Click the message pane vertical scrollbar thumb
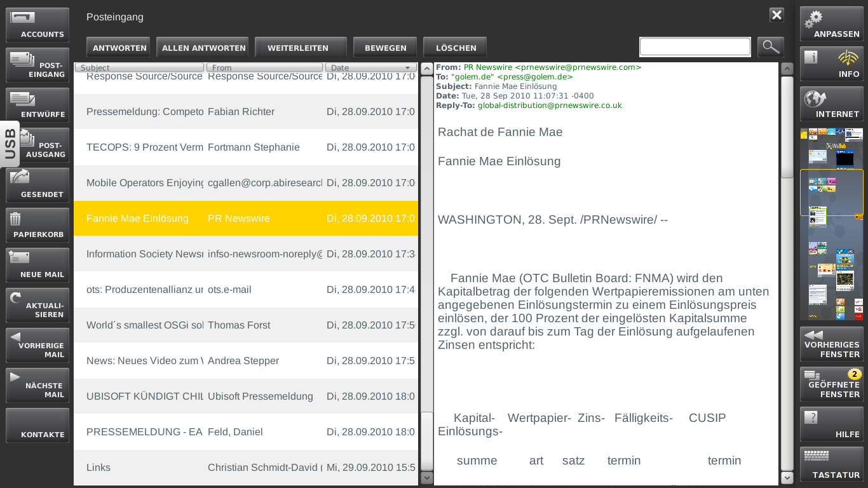 [x=787, y=127]
